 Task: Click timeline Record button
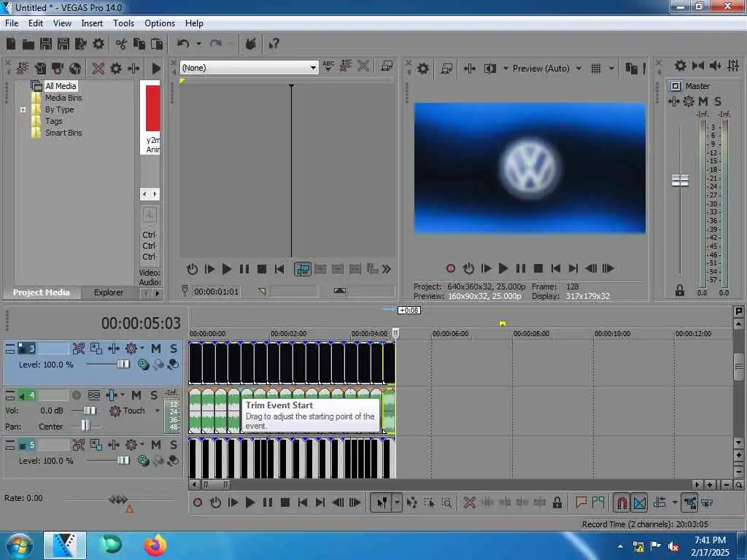(198, 502)
